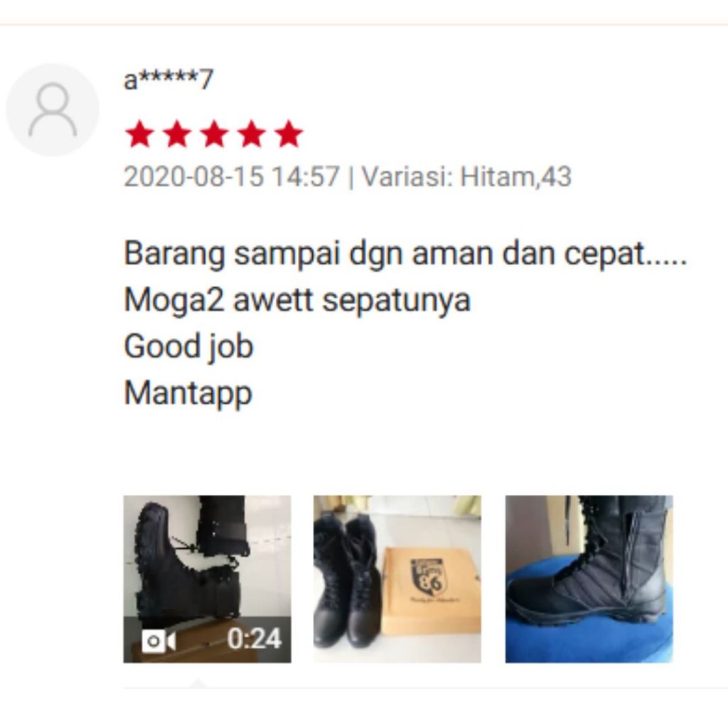Click the fifth red rating star
Viewport: 728px width, 728px height.
pos(289,134)
